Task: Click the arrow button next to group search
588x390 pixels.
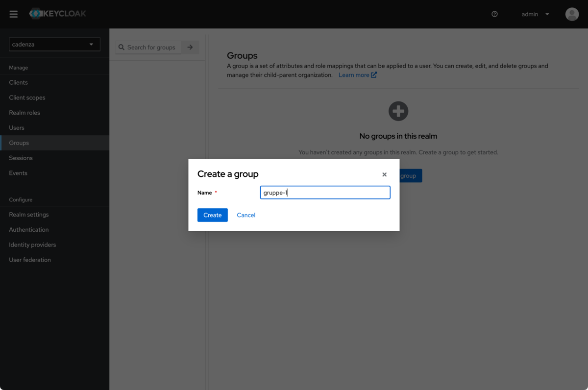Action: click(x=190, y=47)
